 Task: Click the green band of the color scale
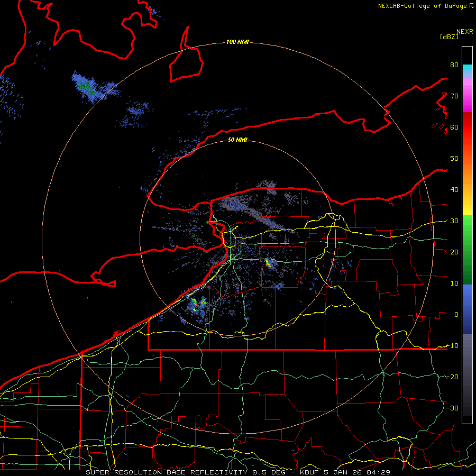467,250
